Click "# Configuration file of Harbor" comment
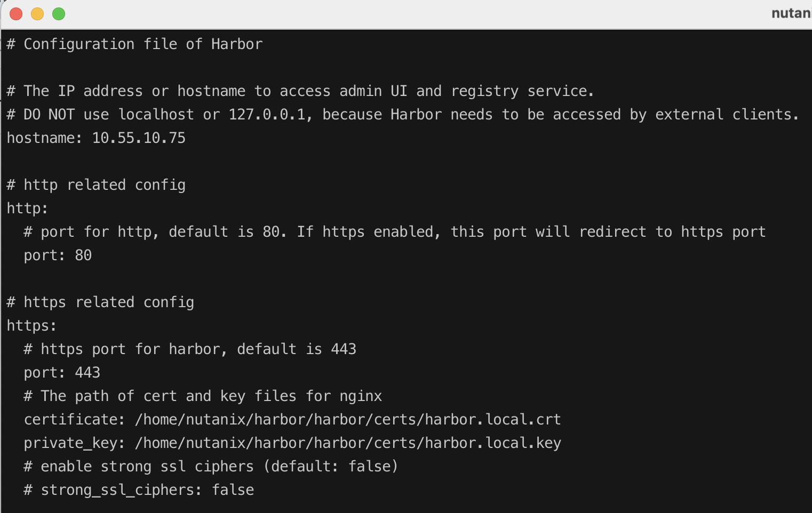812x513 pixels. pos(134,44)
